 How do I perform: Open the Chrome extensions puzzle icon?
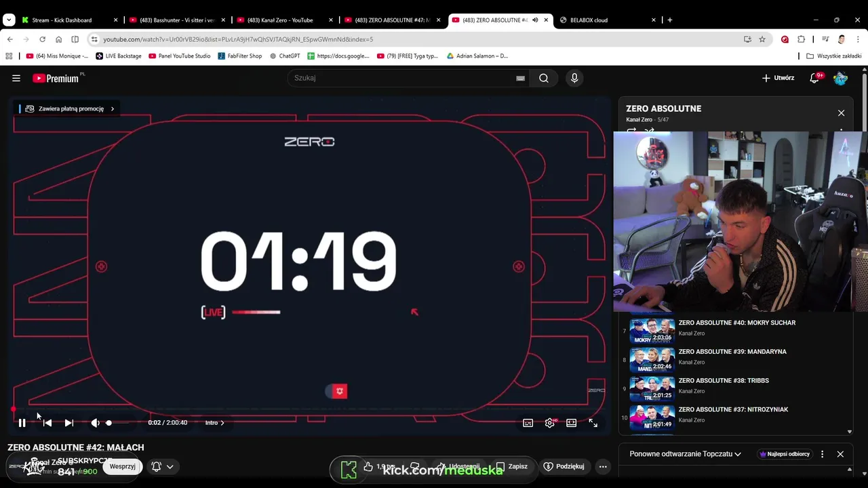point(801,39)
